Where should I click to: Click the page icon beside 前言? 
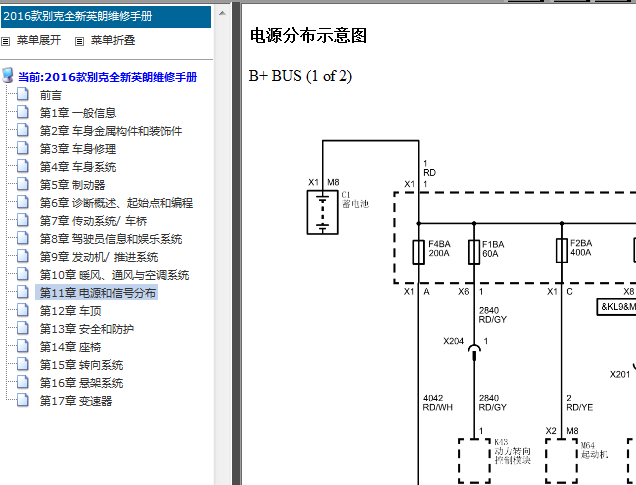(23, 94)
